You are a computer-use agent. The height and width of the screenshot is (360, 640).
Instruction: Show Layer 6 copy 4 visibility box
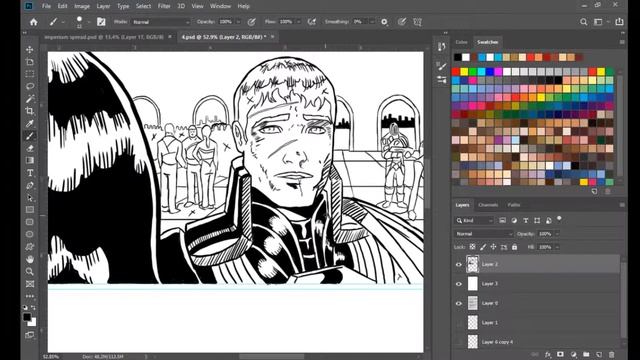coord(459,342)
